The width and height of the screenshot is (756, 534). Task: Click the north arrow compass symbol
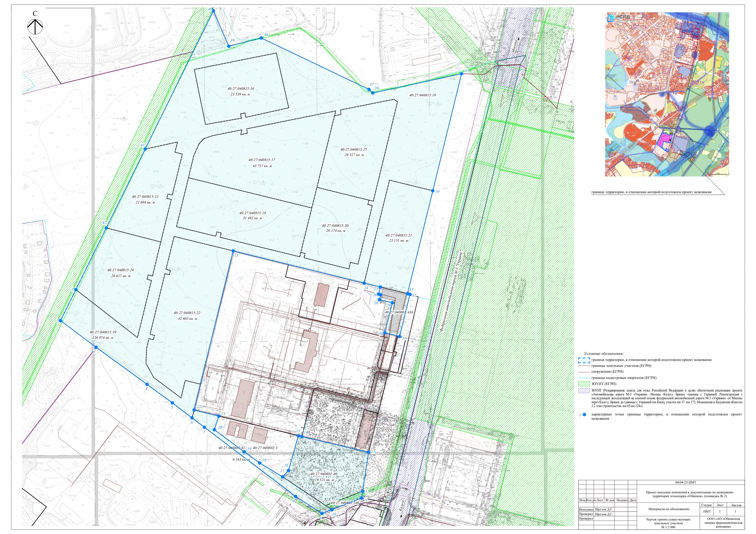[35, 27]
